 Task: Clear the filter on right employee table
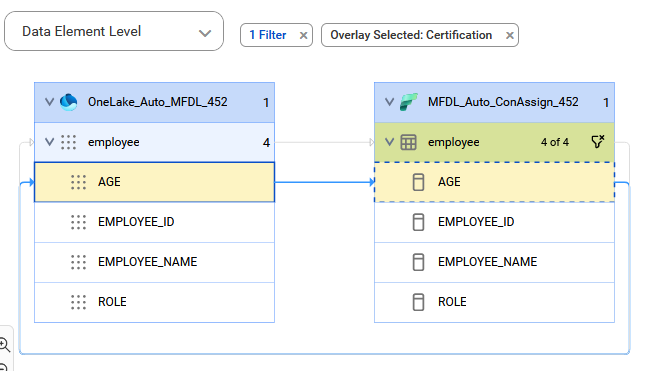click(598, 142)
